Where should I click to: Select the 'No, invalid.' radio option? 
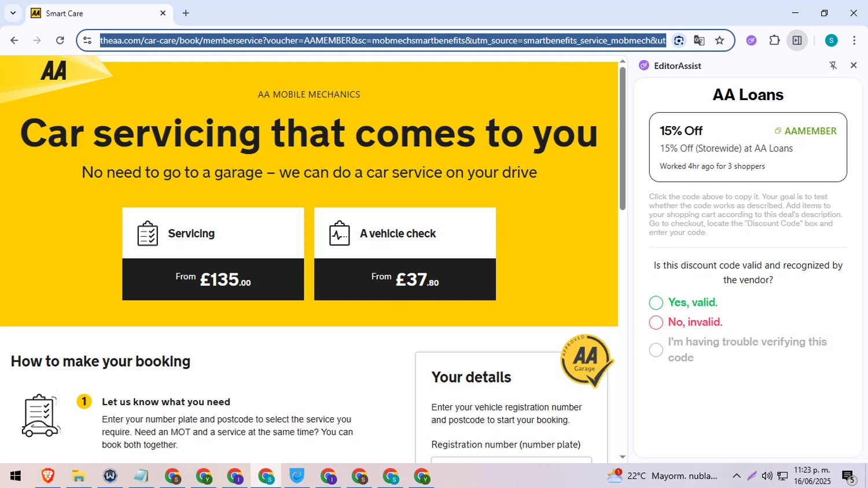click(656, 322)
